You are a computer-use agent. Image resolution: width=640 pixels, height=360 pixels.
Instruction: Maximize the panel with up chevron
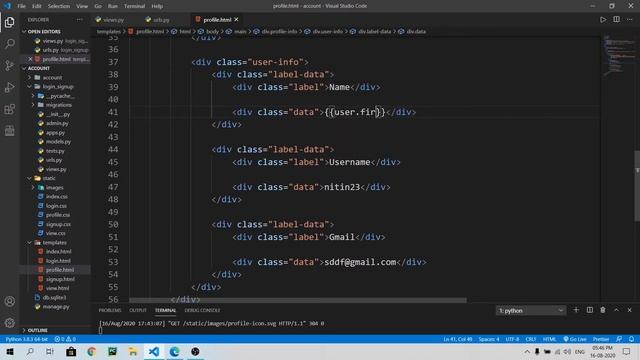coord(616,310)
